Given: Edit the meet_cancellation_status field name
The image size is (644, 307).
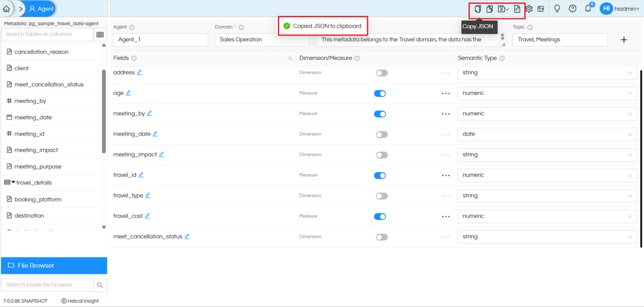Looking at the screenshot, I should [x=187, y=237].
